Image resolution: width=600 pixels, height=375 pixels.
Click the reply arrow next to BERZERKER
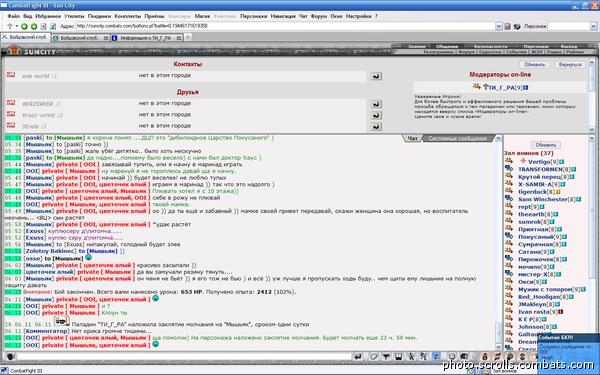click(376, 104)
